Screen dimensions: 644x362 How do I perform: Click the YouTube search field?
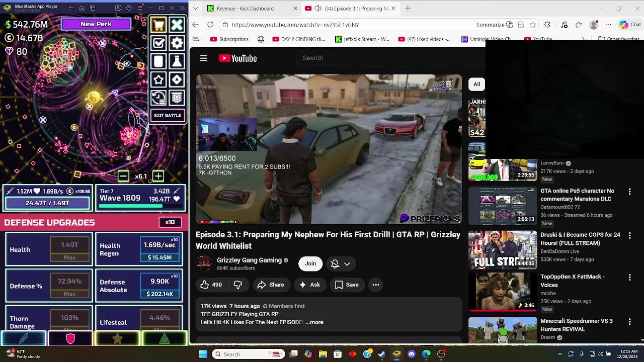(x=390, y=58)
